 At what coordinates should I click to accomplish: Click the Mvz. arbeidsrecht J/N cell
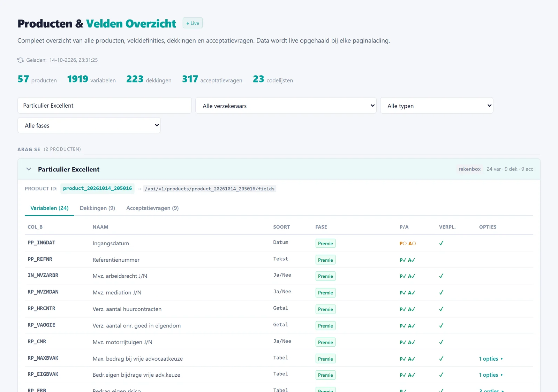120,276
